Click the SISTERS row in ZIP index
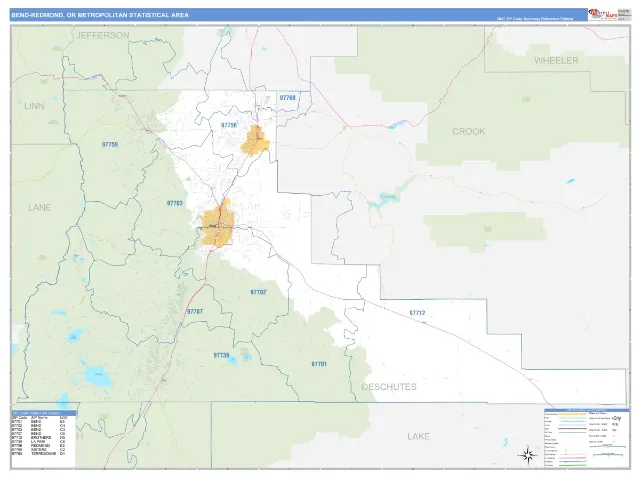640x480 pixels. pos(39,449)
